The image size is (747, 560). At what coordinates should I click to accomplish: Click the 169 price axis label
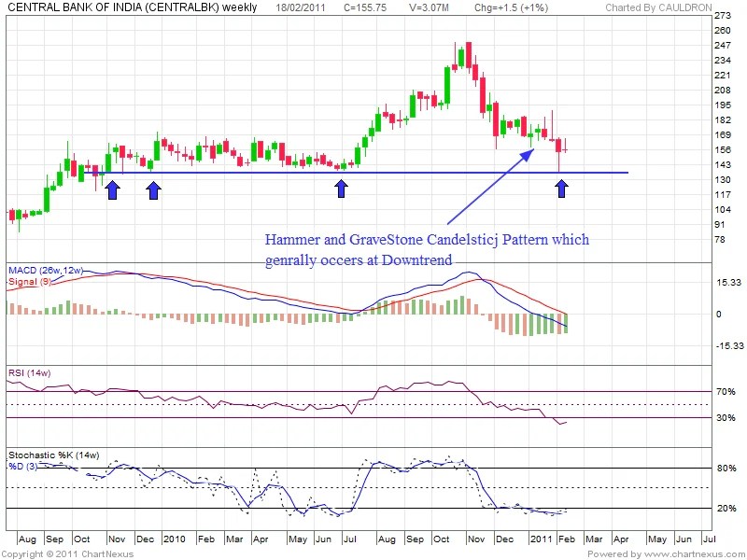723,135
